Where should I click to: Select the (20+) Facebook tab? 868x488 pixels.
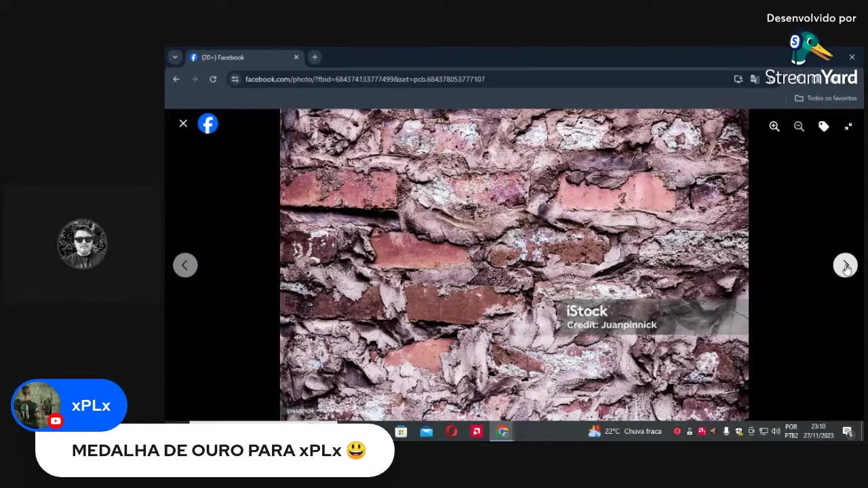pos(244,58)
